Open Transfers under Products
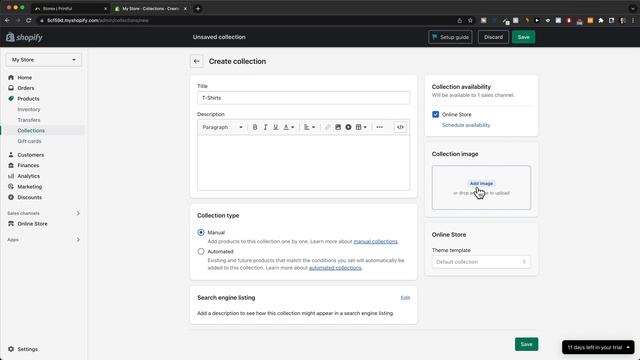 coord(29,120)
